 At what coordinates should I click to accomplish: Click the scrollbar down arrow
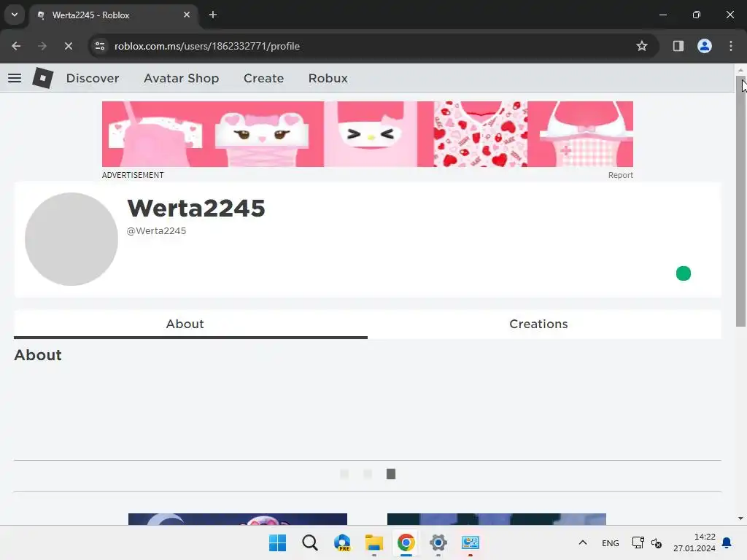click(740, 518)
